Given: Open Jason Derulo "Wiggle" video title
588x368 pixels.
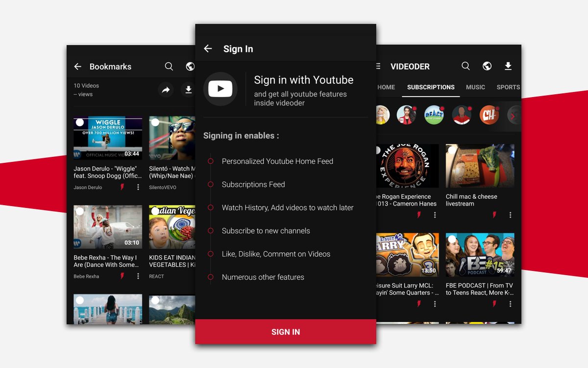Looking at the screenshot, I should click(x=107, y=172).
